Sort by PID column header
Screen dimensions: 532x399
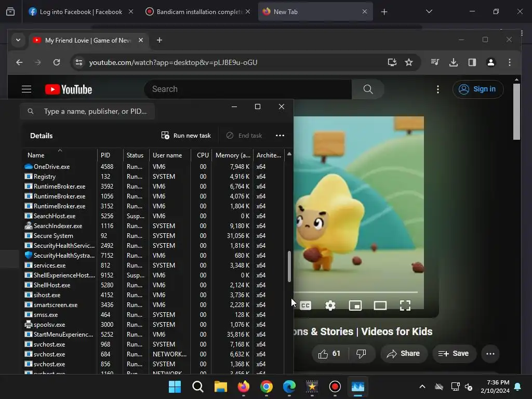coord(110,155)
